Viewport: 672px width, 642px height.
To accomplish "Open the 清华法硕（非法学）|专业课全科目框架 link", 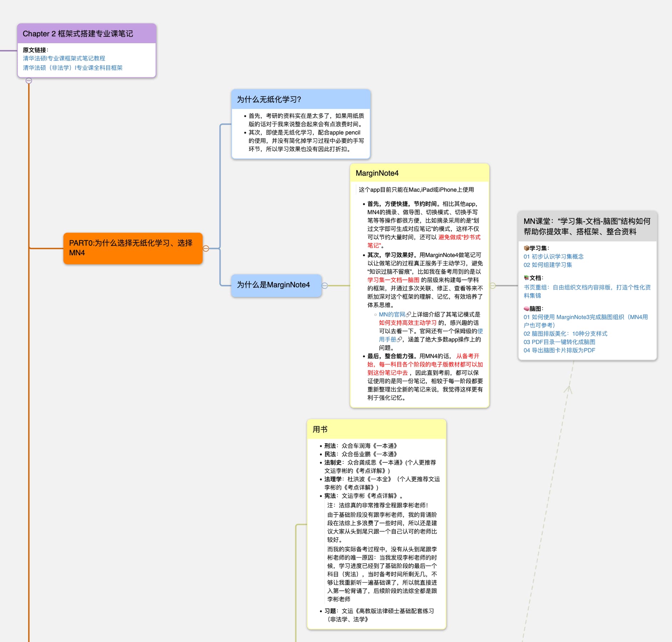I will coord(73,67).
